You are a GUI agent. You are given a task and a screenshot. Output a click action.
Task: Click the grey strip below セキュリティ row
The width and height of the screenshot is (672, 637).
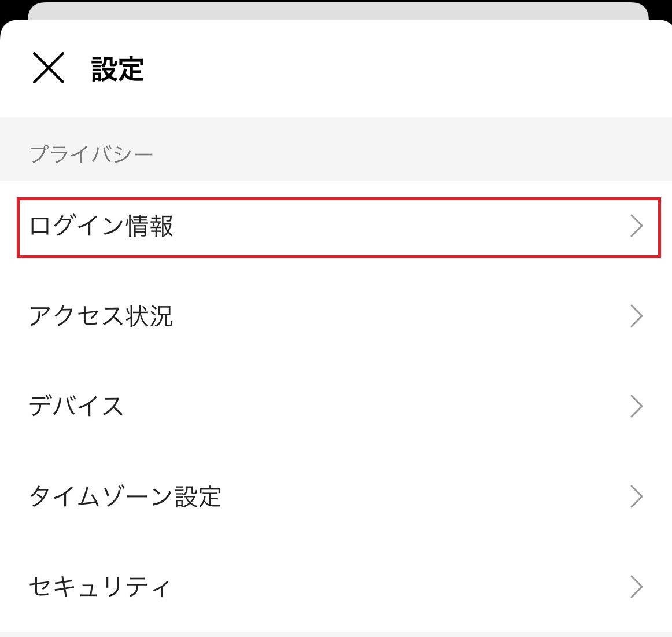tap(335, 634)
